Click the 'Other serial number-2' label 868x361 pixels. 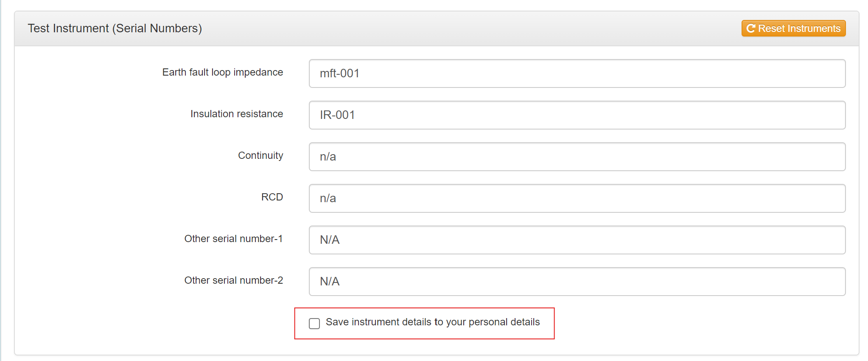pos(233,281)
